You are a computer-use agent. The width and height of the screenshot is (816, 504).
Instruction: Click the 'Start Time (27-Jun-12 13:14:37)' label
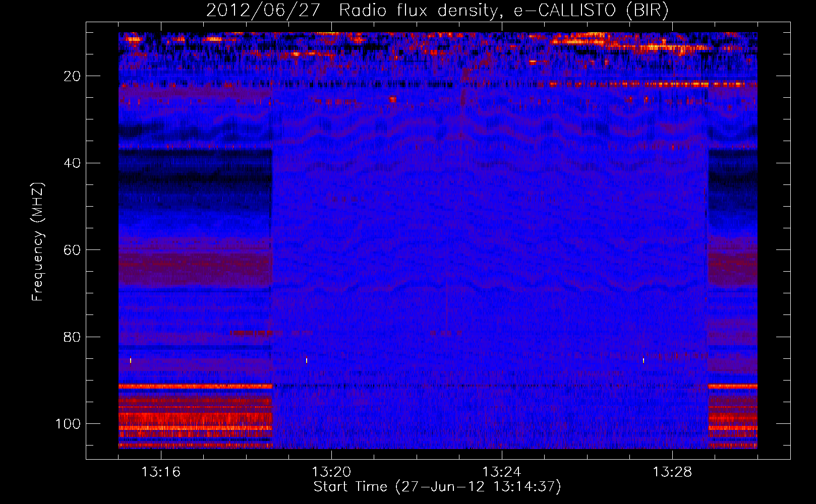[437, 487]
